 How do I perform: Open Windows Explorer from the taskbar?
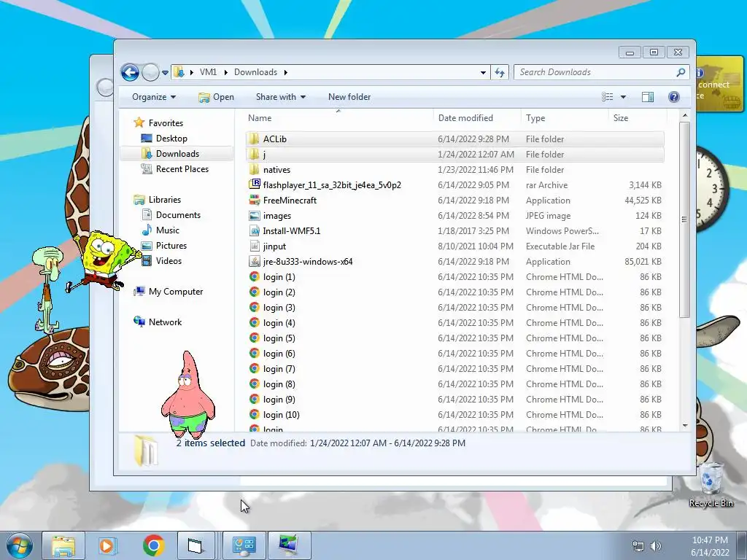(x=63, y=545)
